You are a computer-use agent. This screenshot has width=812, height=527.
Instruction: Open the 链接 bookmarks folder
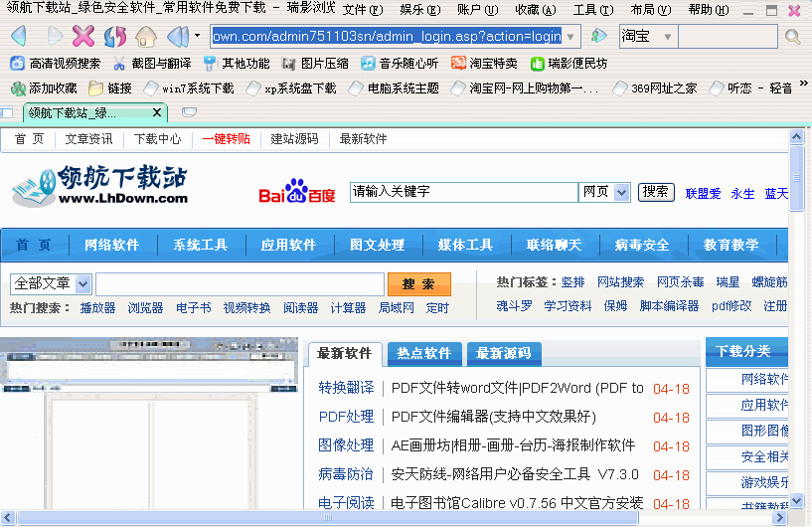[109, 88]
